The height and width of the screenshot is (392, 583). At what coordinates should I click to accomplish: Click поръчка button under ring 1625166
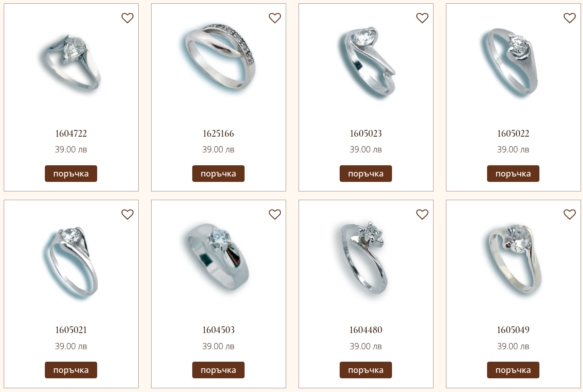point(218,174)
